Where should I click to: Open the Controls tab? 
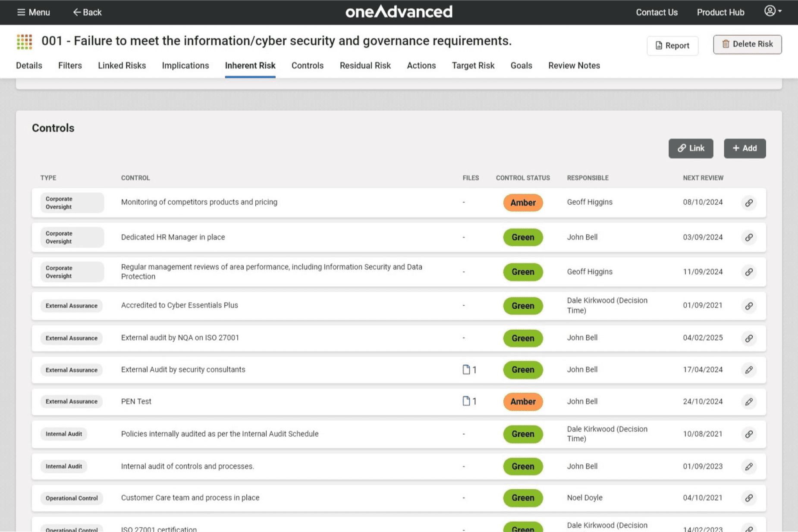pyautogui.click(x=307, y=66)
